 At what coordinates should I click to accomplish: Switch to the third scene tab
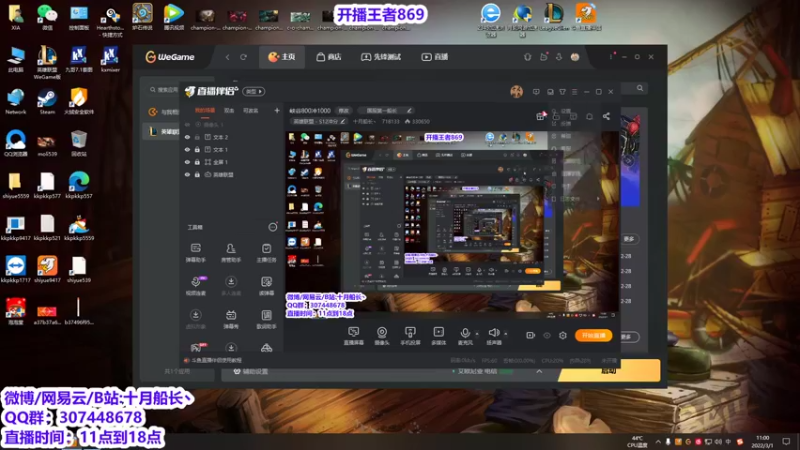251,110
